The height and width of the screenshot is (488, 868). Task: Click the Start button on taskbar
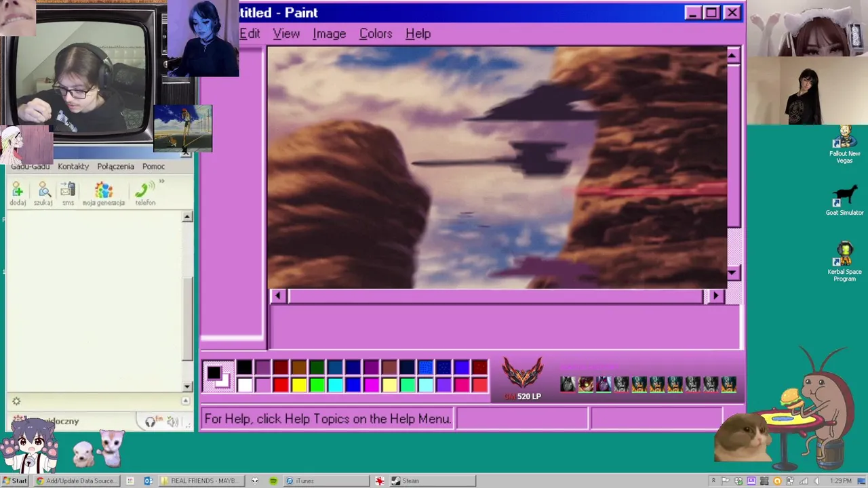(15, 481)
